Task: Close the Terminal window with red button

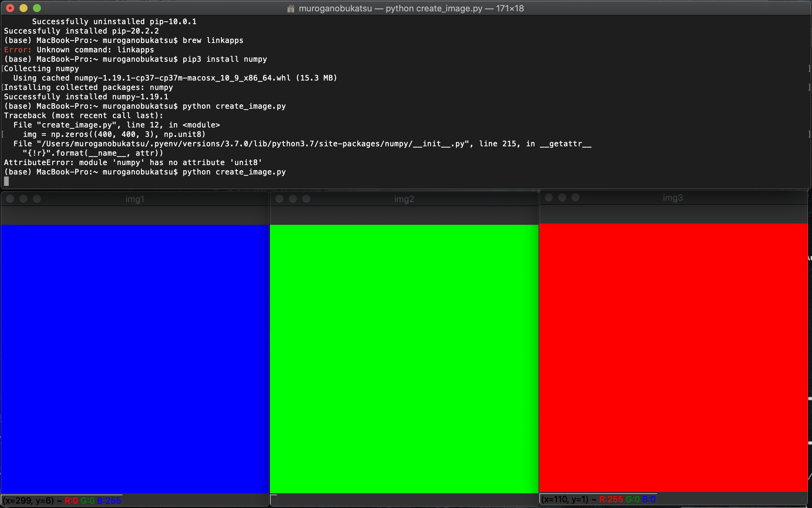Action: pos(10,8)
